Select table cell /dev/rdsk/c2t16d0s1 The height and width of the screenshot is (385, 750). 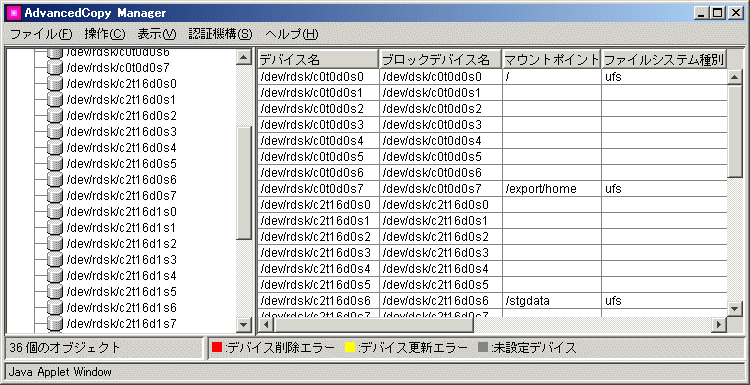[x=318, y=220]
